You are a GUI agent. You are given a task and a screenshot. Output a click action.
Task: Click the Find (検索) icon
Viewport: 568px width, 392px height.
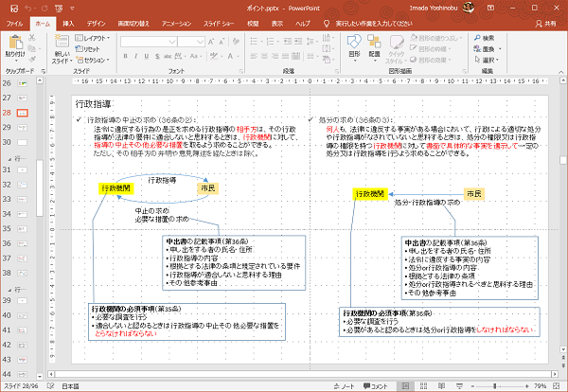(486, 38)
